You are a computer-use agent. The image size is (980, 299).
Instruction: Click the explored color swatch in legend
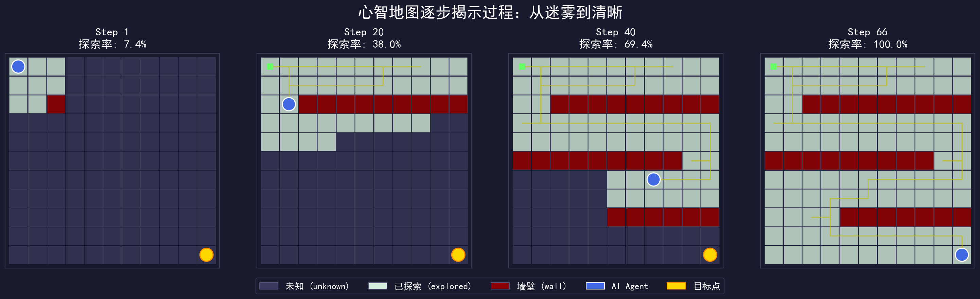pos(378,286)
